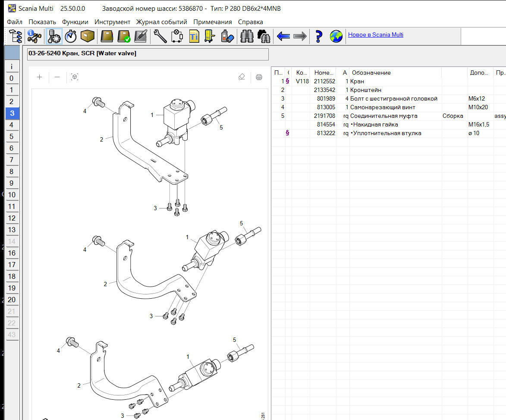Click the cardboard box packages icon
The width and height of the screenshot is (506, 420).
pyautogui.click(x=88, y=36)
